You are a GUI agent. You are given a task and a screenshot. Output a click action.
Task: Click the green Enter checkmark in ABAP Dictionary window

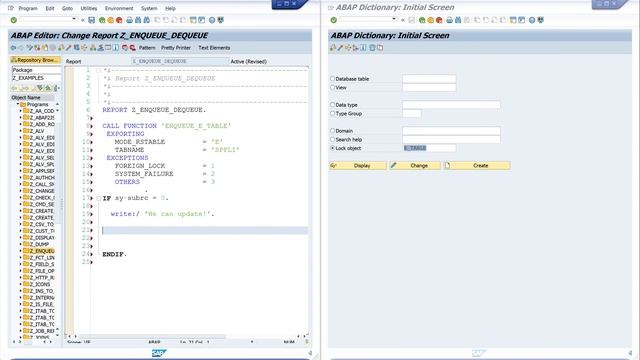tap(333, 20)
